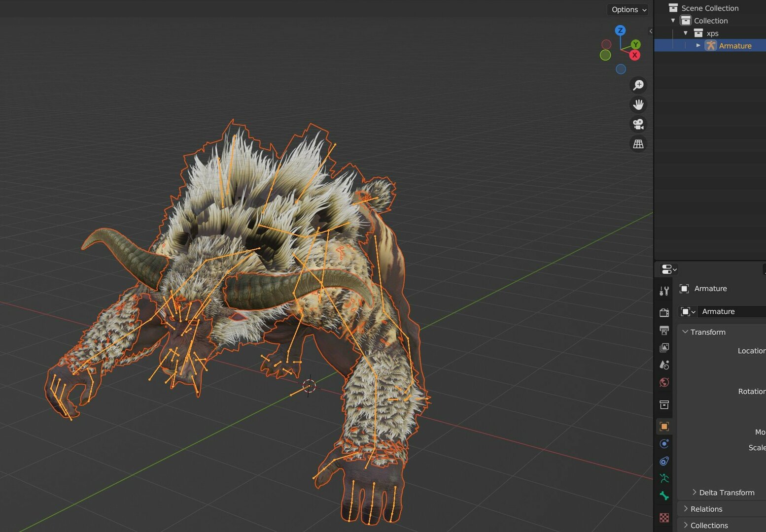
Task: Expand the Armature outliner triangle
Action: point(698,45)
